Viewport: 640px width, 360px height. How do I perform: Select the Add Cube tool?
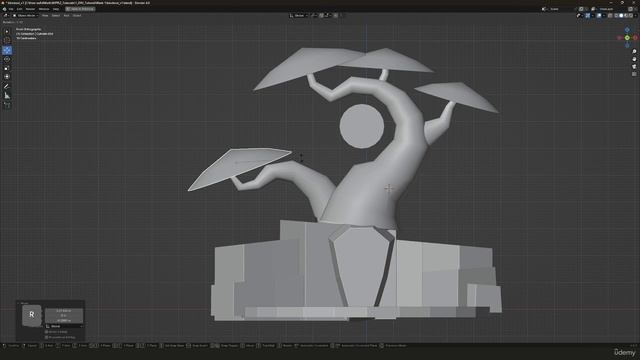[x=7, y=105]
